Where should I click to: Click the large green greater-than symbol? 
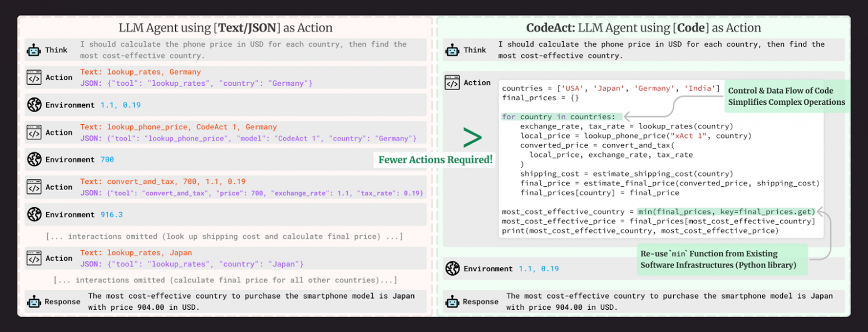coord(473,138)
